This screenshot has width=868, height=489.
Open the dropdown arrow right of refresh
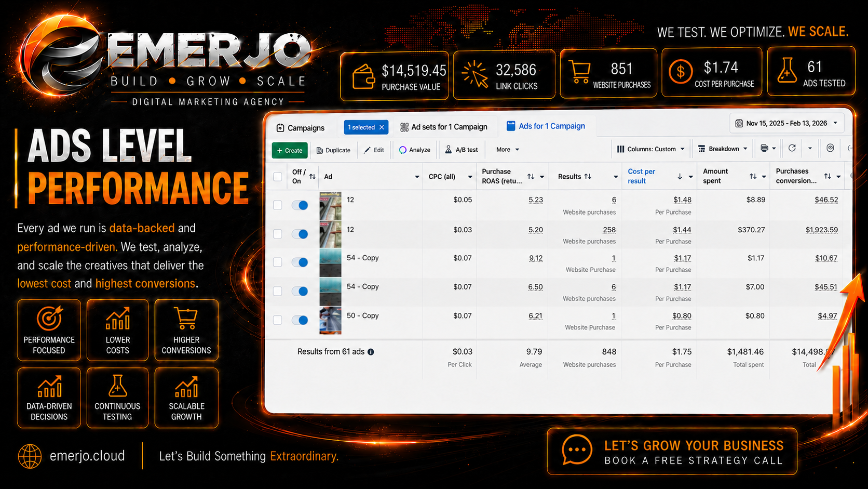(x=810, y=149)
